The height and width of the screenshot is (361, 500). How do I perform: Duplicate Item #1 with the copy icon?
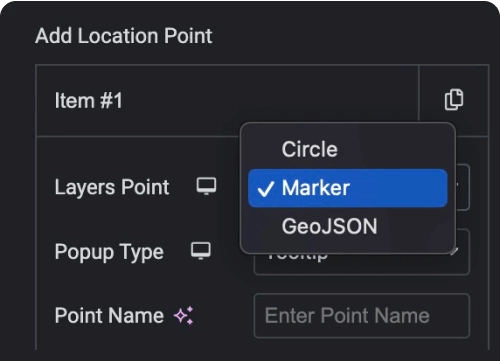454,99
